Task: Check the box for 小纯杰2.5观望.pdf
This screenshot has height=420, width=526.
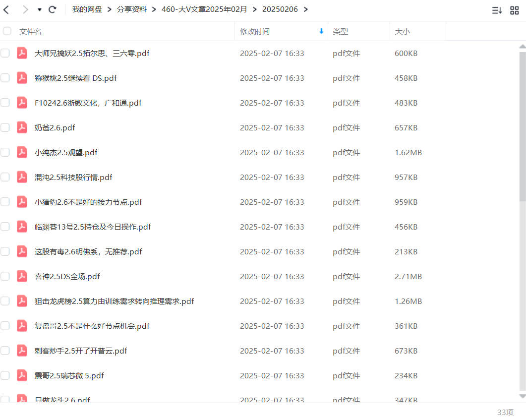Action: click(5, 152)
